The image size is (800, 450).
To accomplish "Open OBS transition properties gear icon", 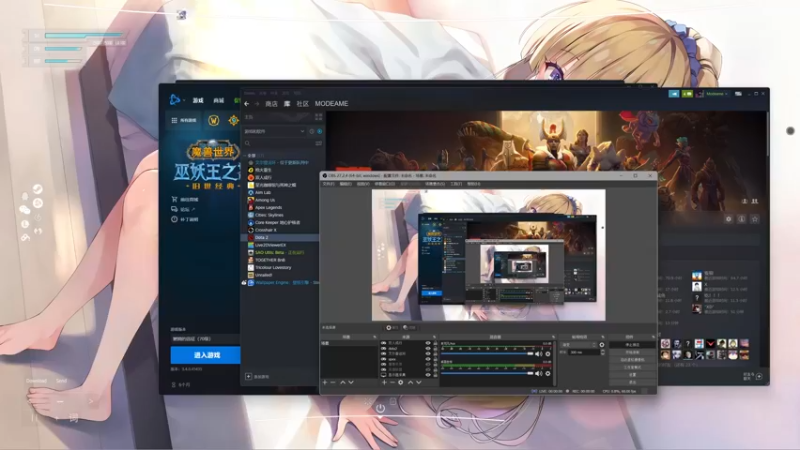I will pos(602,344).
